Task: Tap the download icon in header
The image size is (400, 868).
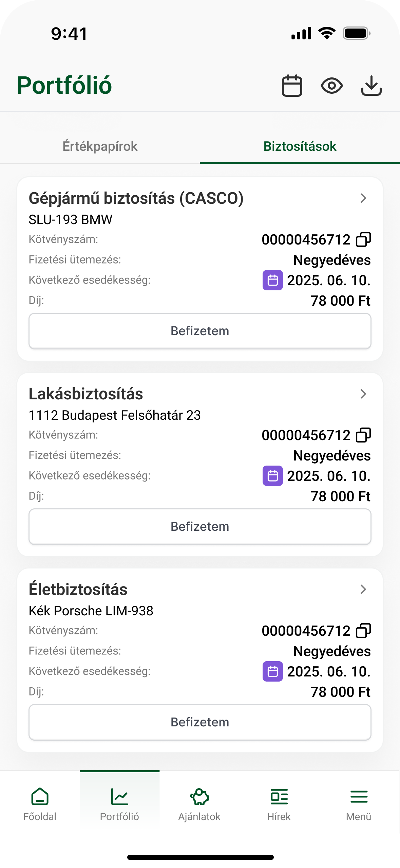Action: pos(371,86)
